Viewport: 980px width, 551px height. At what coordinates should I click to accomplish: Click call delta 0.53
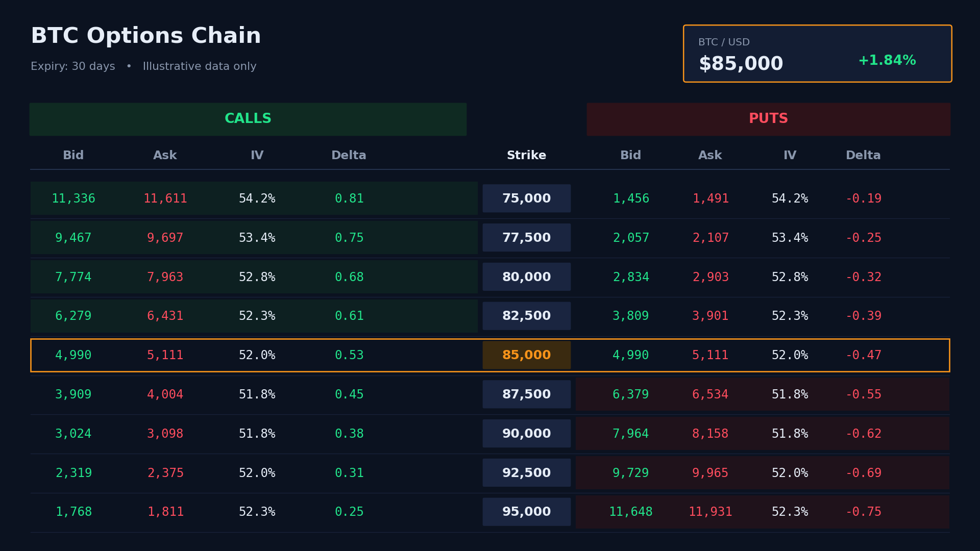click(349, 355)
